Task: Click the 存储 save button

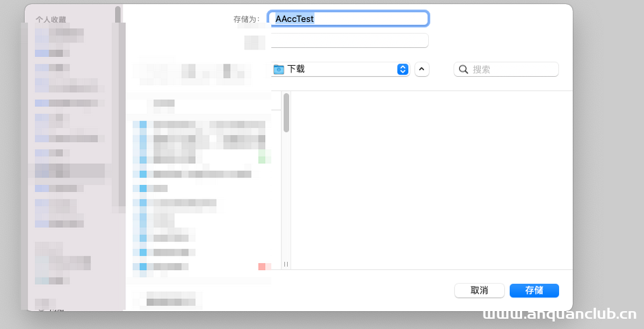Action: click(x=534, y=291)
